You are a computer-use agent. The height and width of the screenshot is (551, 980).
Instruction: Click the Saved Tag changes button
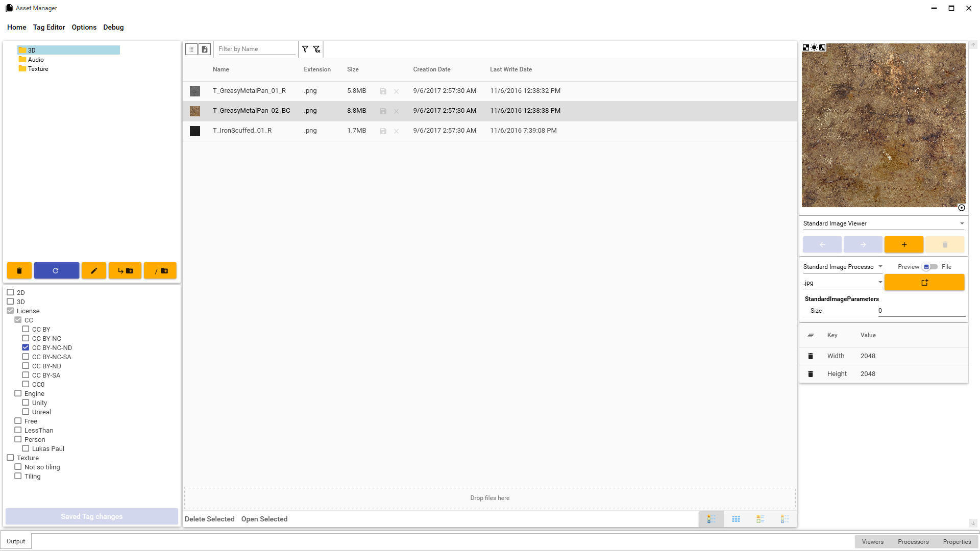[92, 516]
